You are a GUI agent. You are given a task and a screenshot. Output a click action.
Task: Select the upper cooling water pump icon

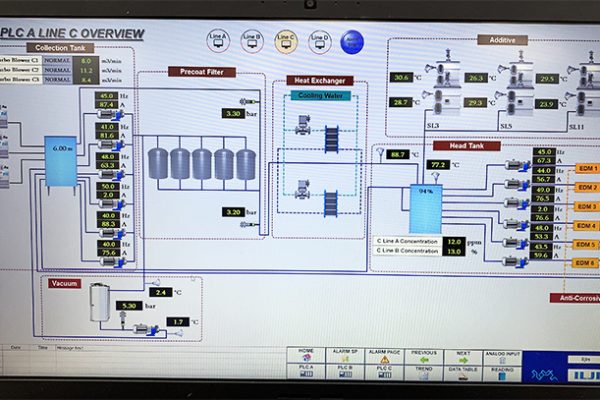coord(302,125)
